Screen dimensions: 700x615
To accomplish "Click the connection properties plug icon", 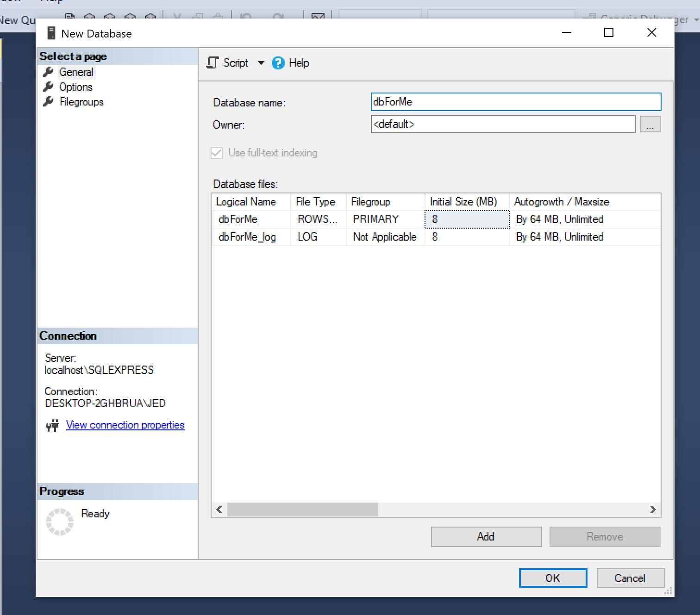I will [x=52, y=425].
